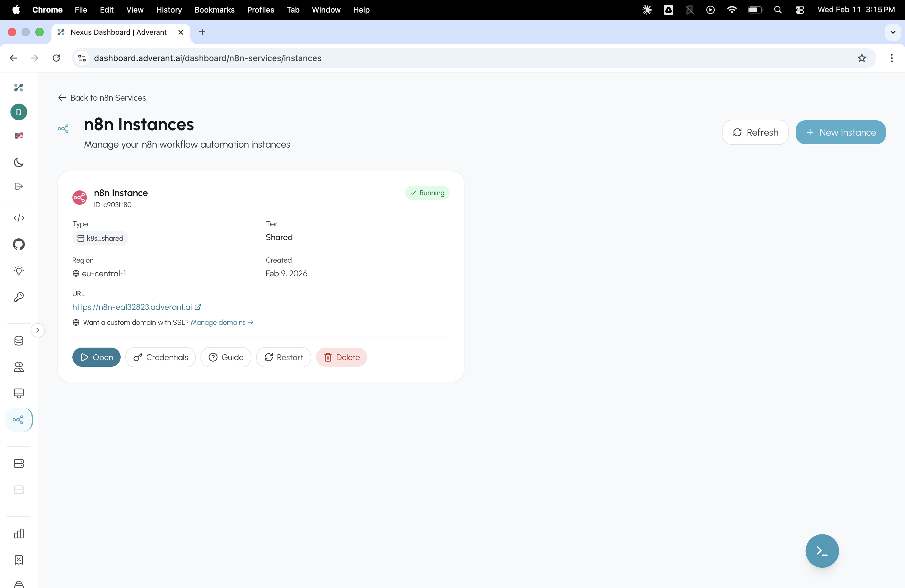Toggle dark mode with the moon icon
Screen dimensions: 905x588
tap(18, 162)
